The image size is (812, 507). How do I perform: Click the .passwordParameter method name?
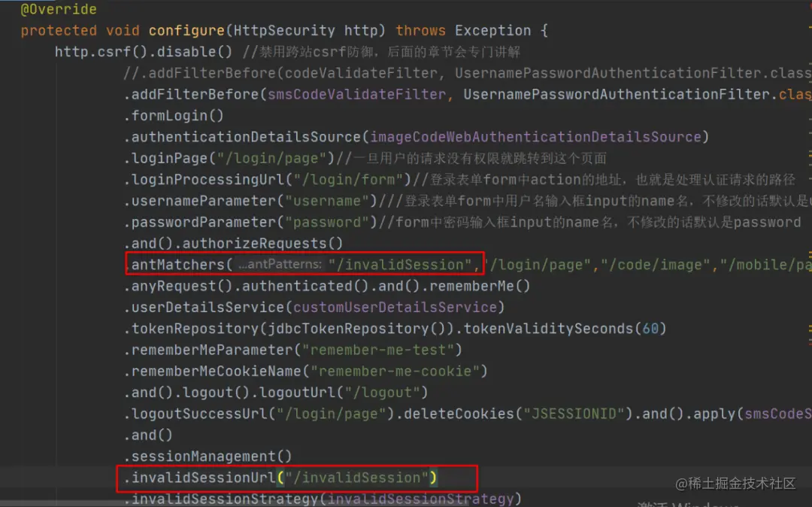(199, 221)
